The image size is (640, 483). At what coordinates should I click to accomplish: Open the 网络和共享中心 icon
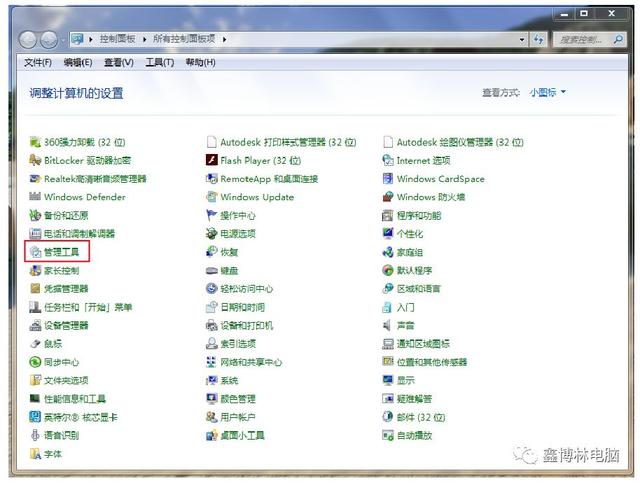pyautogui.click(x=211, y=362)
